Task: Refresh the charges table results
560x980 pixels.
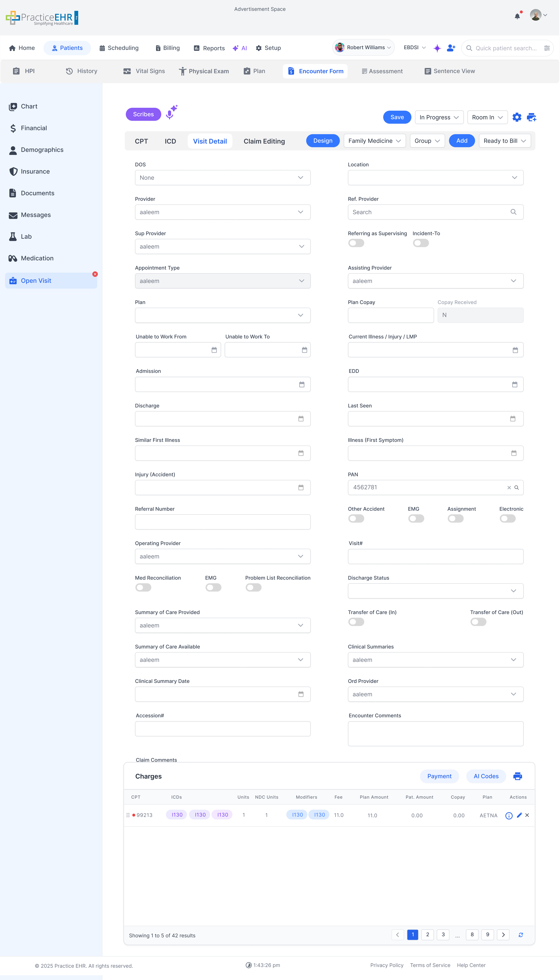Action: [x=521, y=935]
